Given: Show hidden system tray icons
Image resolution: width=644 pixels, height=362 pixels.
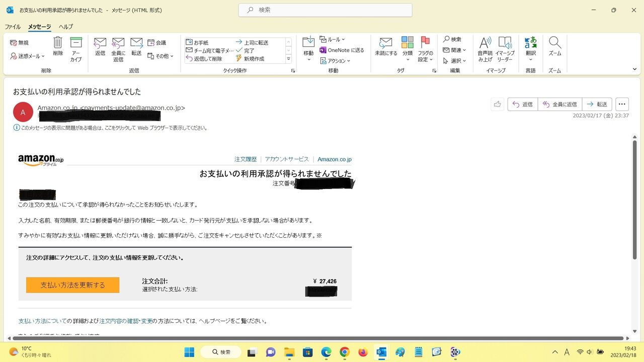Looking at the screenshot, I should pyautogui.click(x=555, y=352).
